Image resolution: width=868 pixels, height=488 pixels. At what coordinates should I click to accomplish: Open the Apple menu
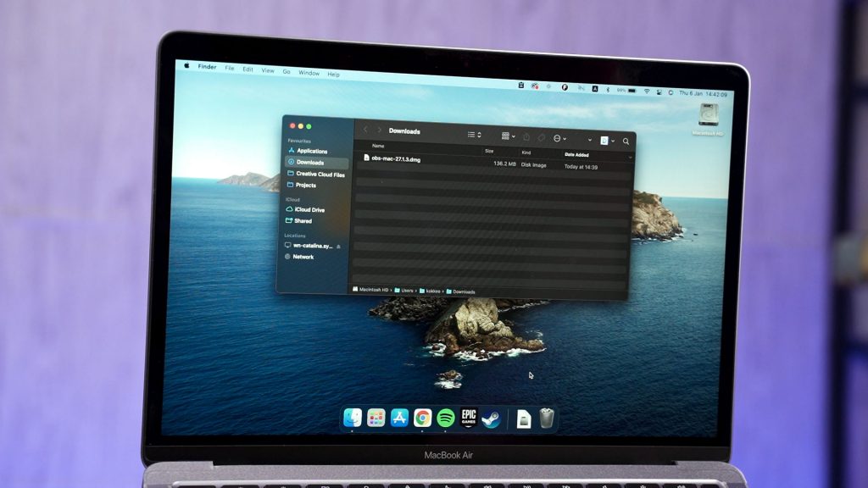pos(186,65)
